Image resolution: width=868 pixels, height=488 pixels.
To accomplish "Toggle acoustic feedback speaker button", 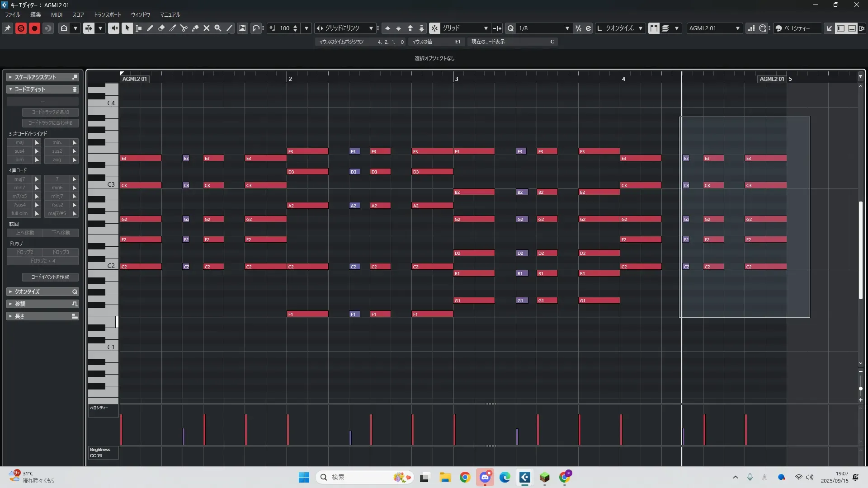I will (x=113, y=28).
